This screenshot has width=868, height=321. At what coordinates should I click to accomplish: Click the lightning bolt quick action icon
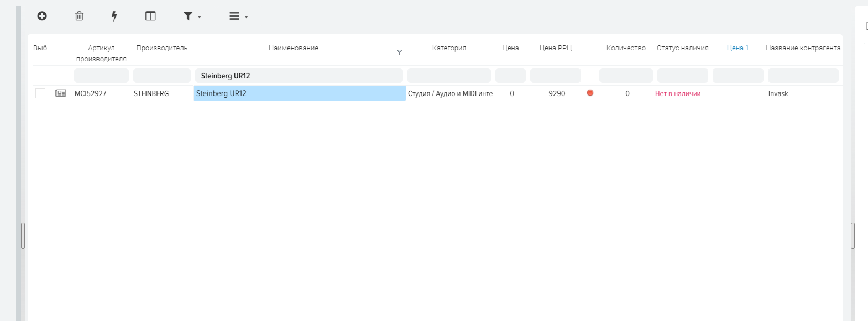coord(114,16)
